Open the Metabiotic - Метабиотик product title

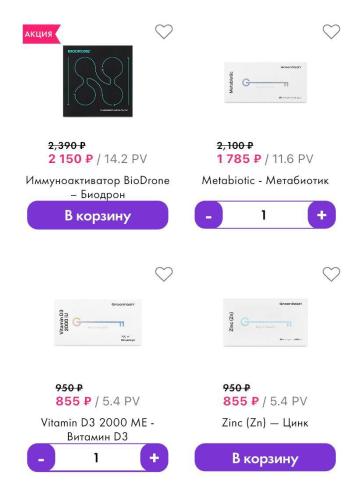point(265,180)
